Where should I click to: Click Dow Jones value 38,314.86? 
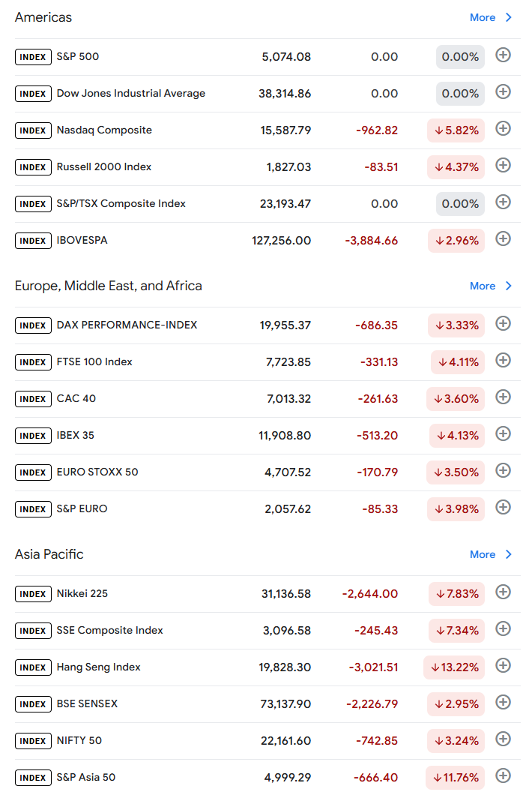285,94
